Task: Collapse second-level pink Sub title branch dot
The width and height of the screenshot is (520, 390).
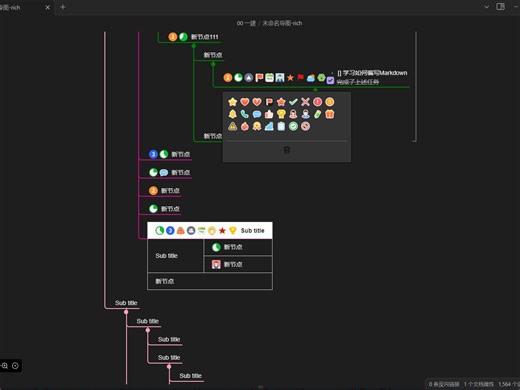Action: tap(148, 330)
